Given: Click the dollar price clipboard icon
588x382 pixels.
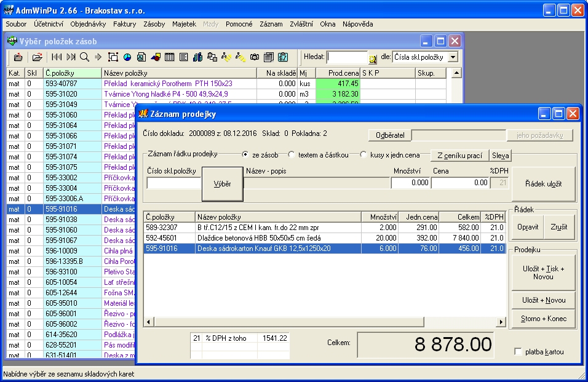Looking at the screenshot, I should point(283,57).
